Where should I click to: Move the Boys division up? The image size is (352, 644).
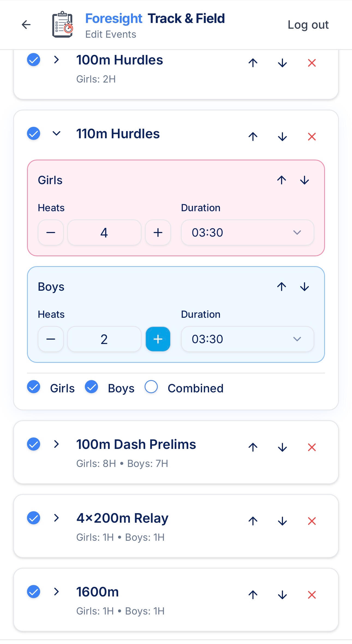pos(282,287)
